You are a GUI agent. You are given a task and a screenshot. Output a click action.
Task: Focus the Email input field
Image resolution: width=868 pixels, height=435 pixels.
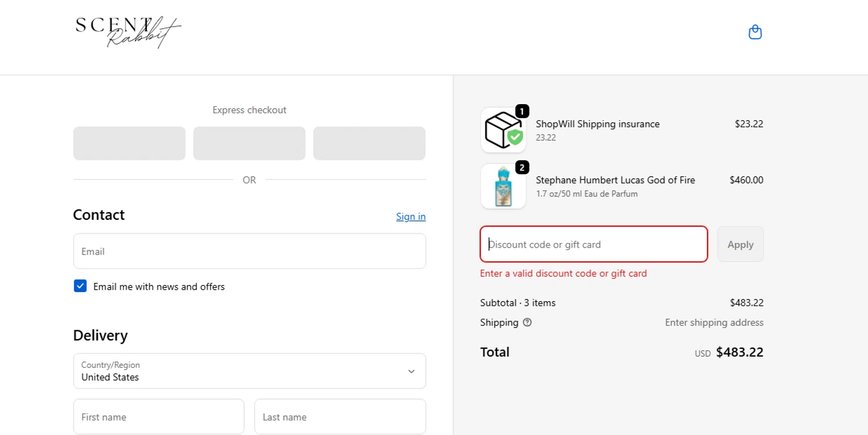[249, 251]
